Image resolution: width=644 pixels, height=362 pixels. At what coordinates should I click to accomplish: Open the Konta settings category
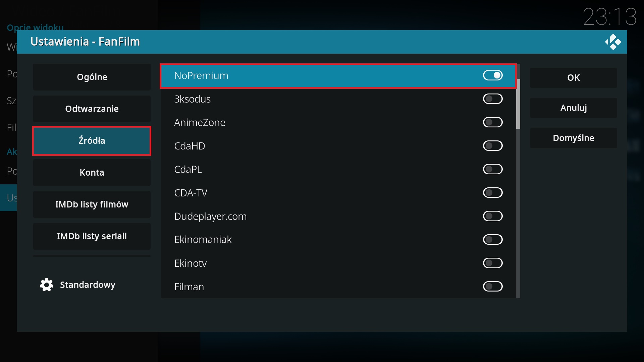[92, 173]
